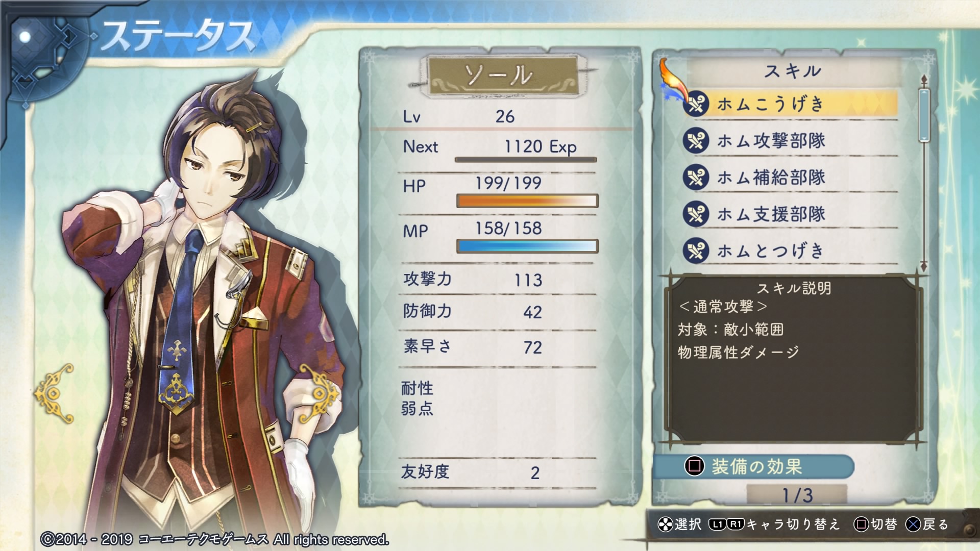This screenshot has width=980, height=551.
Task: Click the ホム支援部隊 skill icon
Action: point(696,214)
